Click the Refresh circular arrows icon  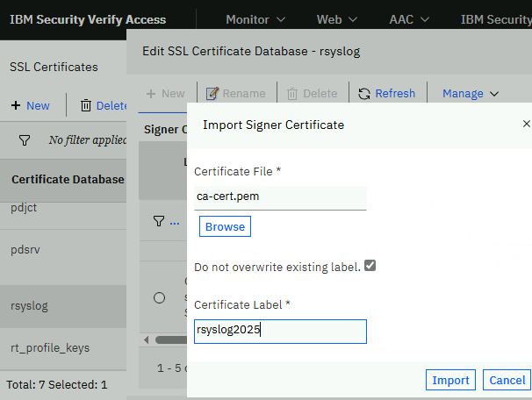coord(364,94)
